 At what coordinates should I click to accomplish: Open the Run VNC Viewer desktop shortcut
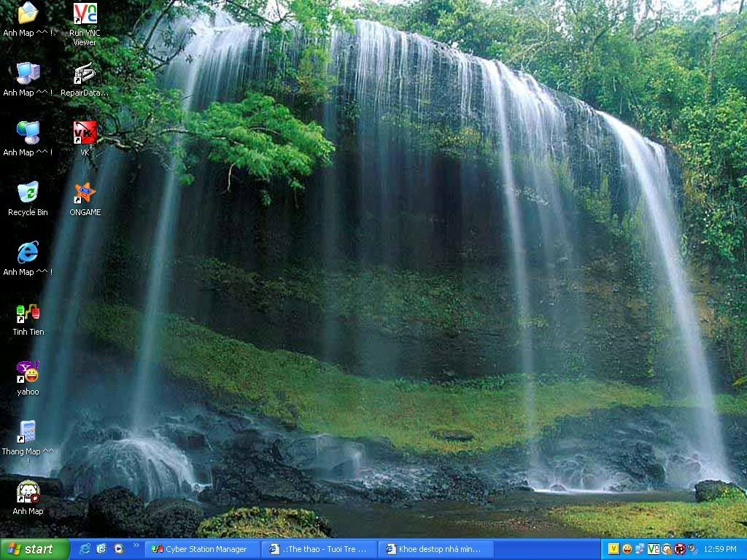click(85, 15)
